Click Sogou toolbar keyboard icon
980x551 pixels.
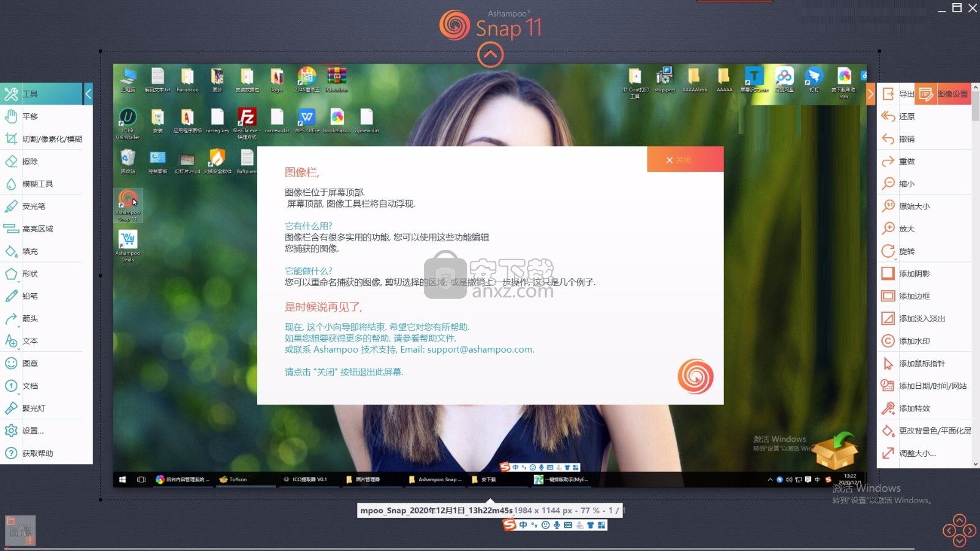568,525
